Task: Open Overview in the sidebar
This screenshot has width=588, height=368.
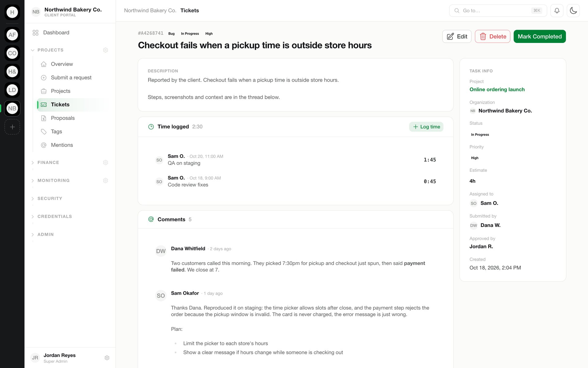Action: click(73, 64)
